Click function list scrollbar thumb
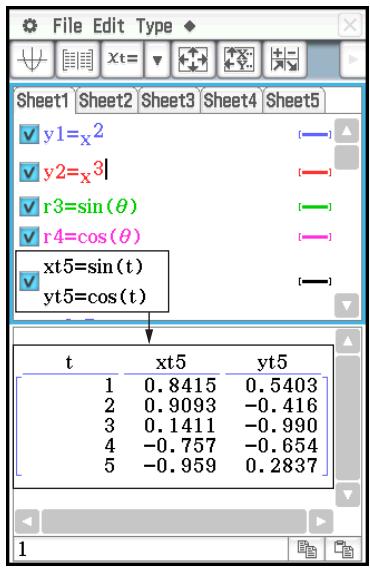This screenshot has width=370, height=568. coord(347,158)
